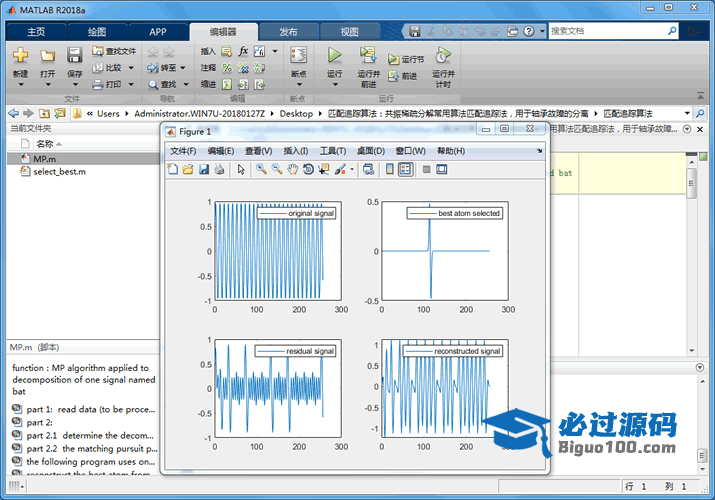Click the up one level folder icon
This screenshot has width=715, height=500.
tap(44, 113)
